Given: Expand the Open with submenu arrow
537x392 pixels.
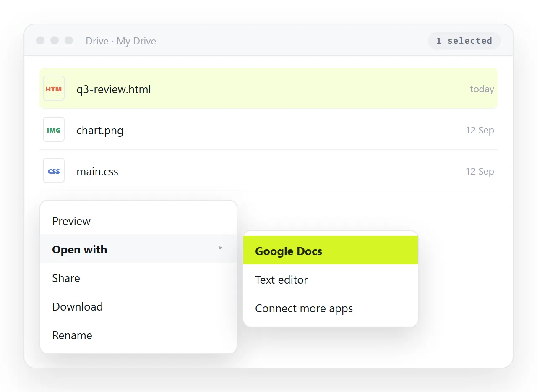Looking at the screenshot, I should coord(221,248).
